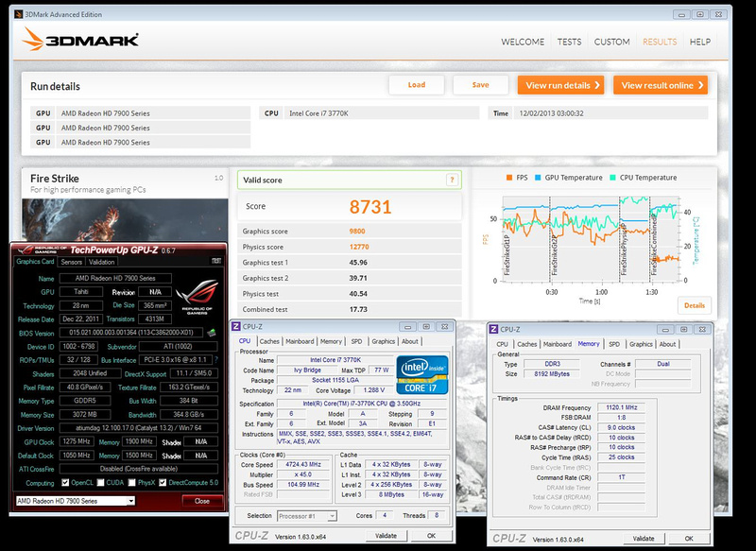756x551 pixels.
Task: Click OK in the CPU-Z Memory tab window
Action: tap(689, 539)
